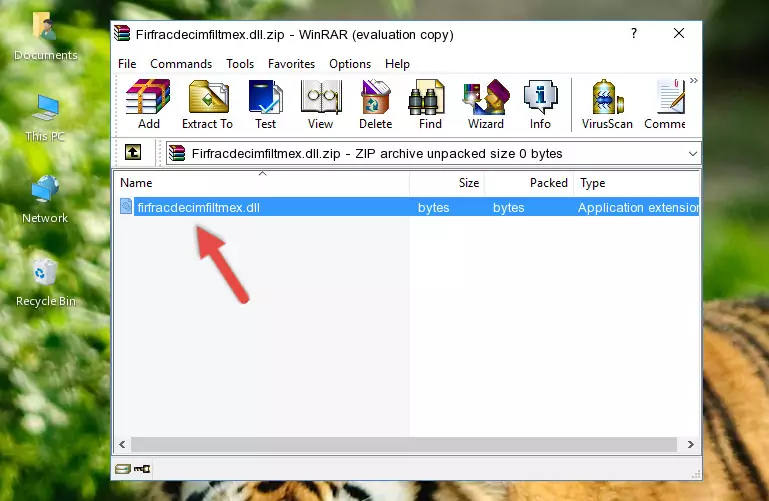Viewport: 769px width, 501px height.
Task: Sort list by Packed column header
Action: pos(529,182)
